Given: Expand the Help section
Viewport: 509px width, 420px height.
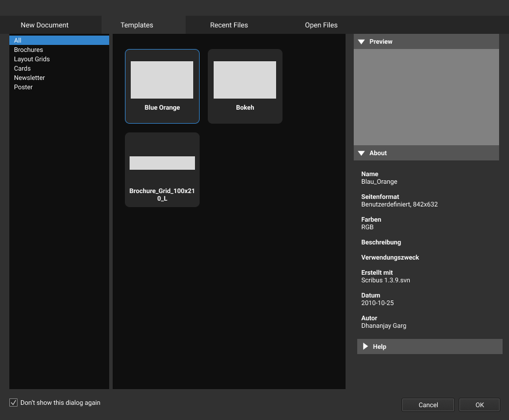Looking at the screenshot, I should tap(365, 346).
